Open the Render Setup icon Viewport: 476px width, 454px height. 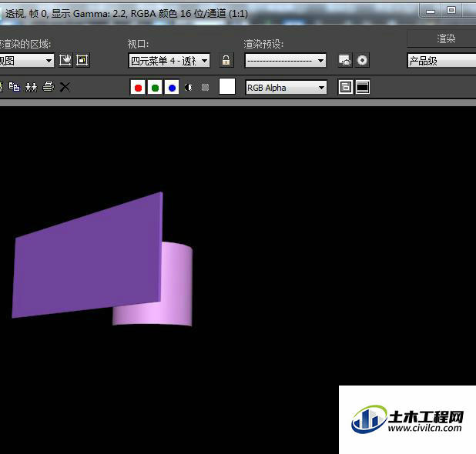[x=345, y=60]
